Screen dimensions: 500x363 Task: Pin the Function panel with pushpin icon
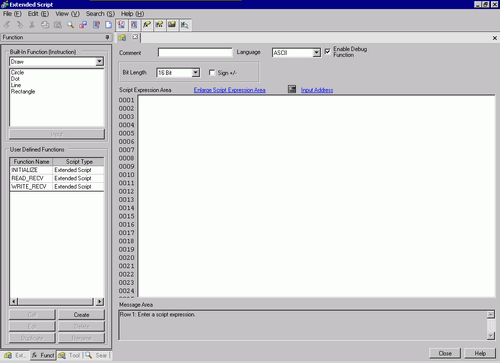pos(107,37)
